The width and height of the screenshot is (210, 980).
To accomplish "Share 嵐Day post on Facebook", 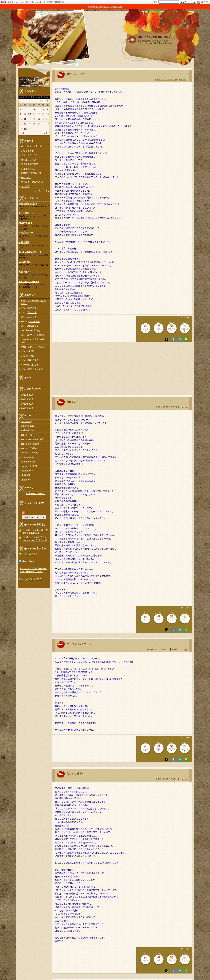I will [173, 630].
